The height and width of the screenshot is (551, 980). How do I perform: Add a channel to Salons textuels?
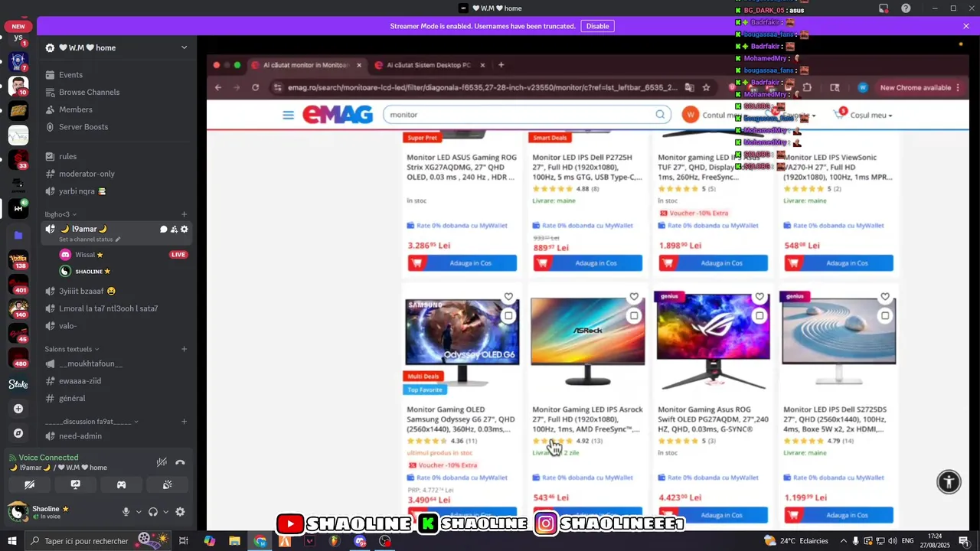(x=184, y=349)
